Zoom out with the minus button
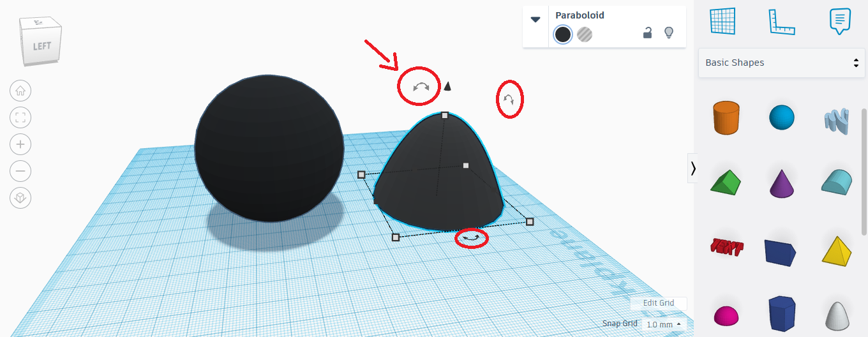 pos(20,171)
